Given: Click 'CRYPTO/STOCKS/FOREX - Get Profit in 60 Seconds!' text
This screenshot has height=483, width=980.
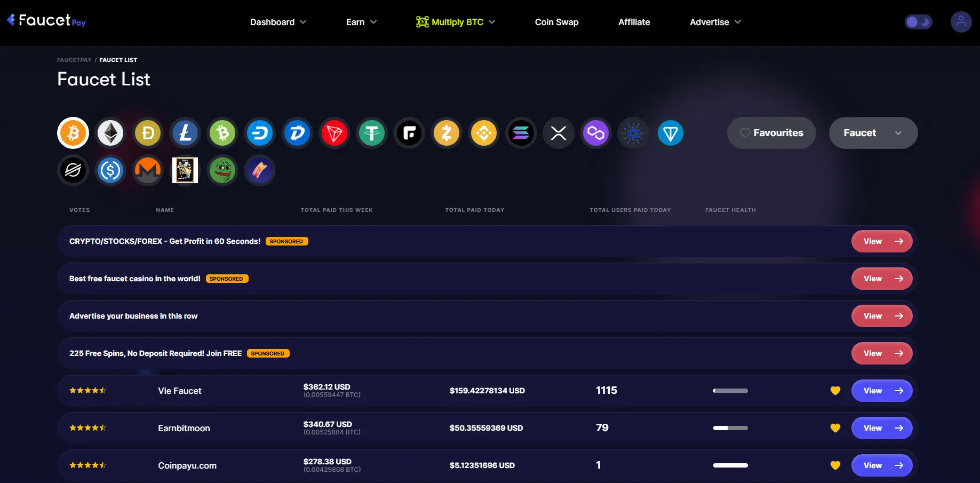Looking at the screenshot, I should [165, 241].
